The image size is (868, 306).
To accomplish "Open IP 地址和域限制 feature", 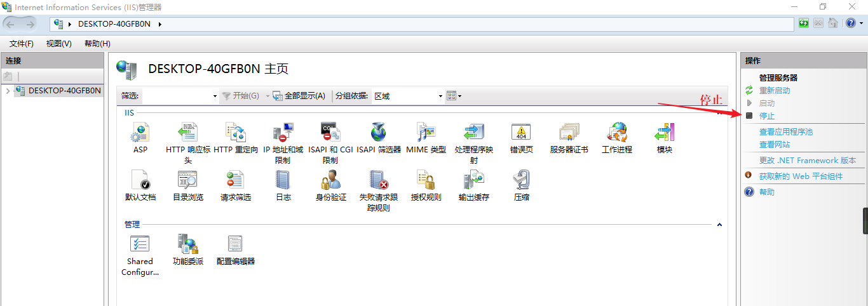I will point(283,133).
